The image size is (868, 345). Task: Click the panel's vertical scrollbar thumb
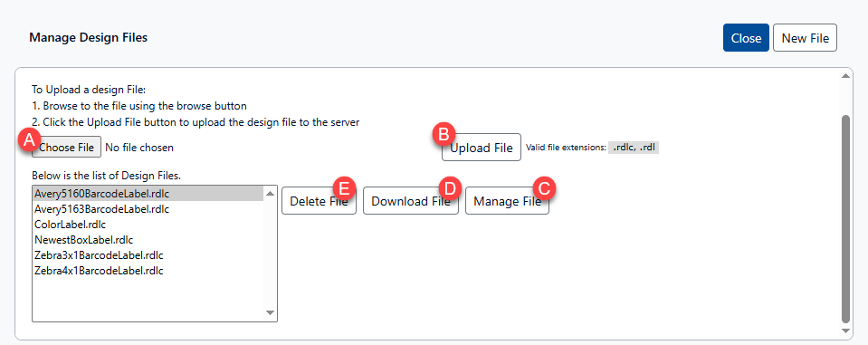coord(845,219)
